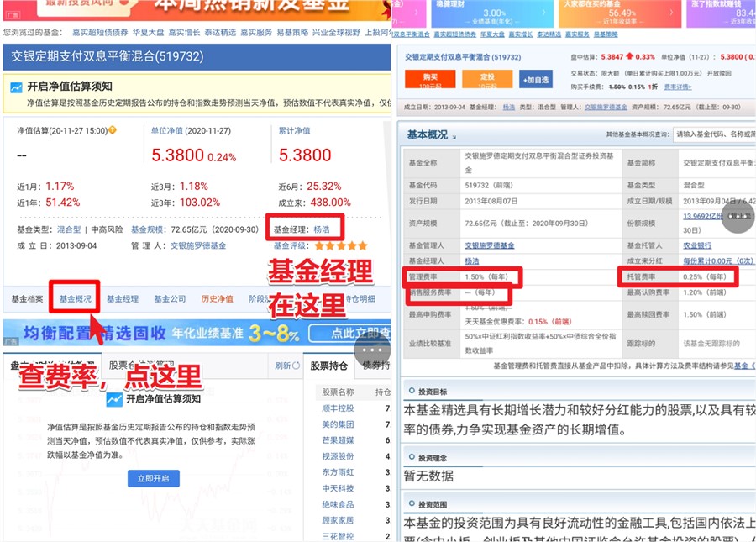
Task: Click the 成立来 438.00% return value
Action: pos(330,203)
